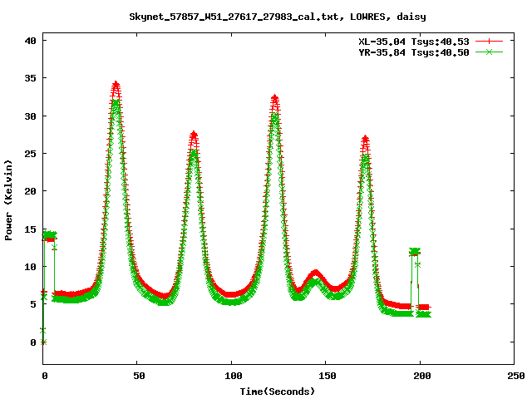Click the Power (Kelvin) y-axis label
Screen dimensions: 532x399
(x=8, y=200)
